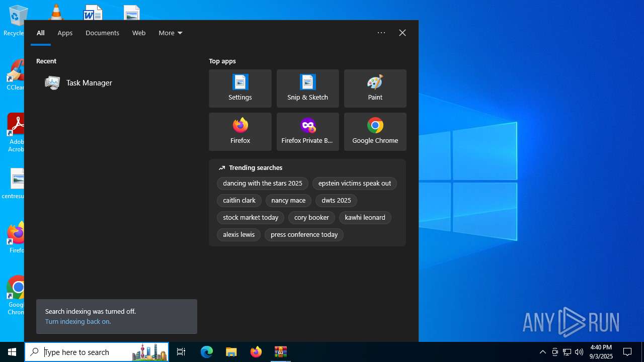The width and height of the screenshot is (644, 362).
Task: Open Settings from Top apps
Action: (240, 88)
